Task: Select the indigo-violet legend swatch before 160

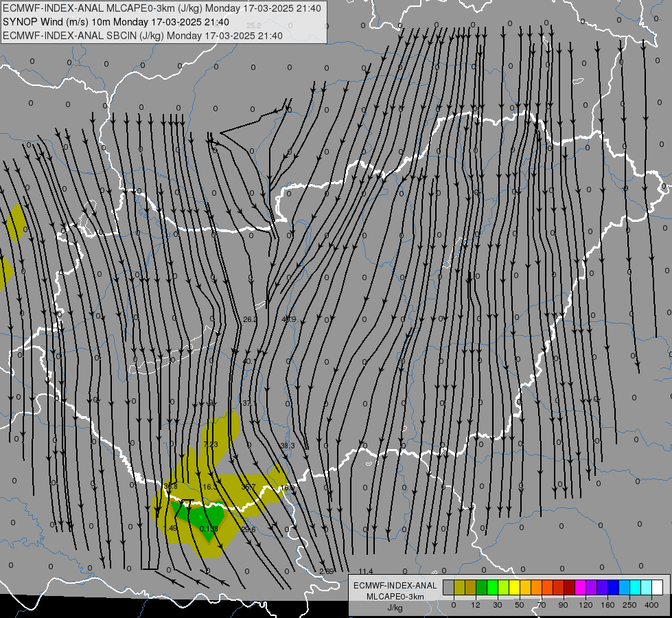Action: (603, 587)
